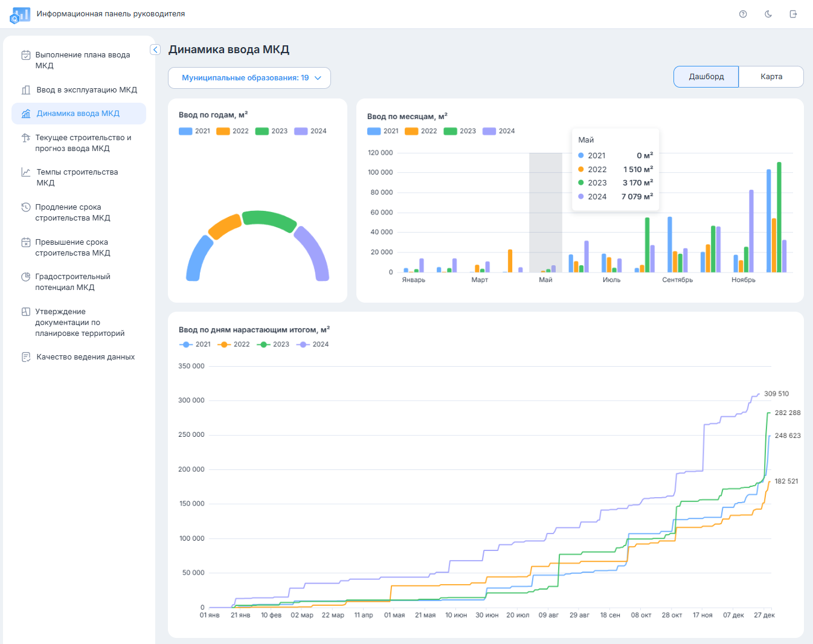Click 7 079 м² value in Май tooltip

click(637, 197)
